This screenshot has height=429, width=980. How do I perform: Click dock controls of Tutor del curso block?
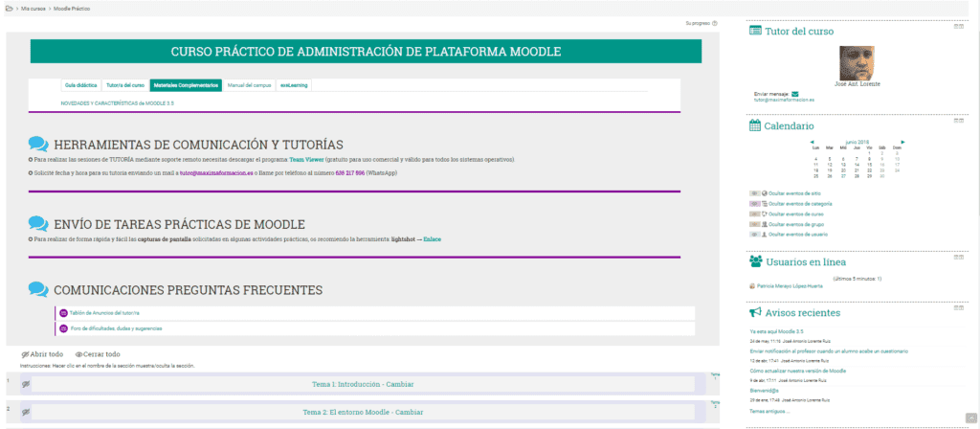959,26
